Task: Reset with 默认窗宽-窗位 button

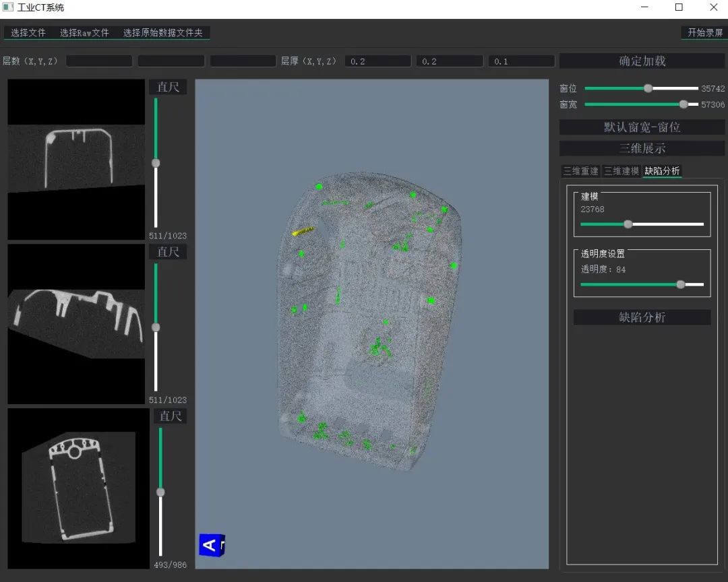Action: pyautogui.click(x=642, y=127)
